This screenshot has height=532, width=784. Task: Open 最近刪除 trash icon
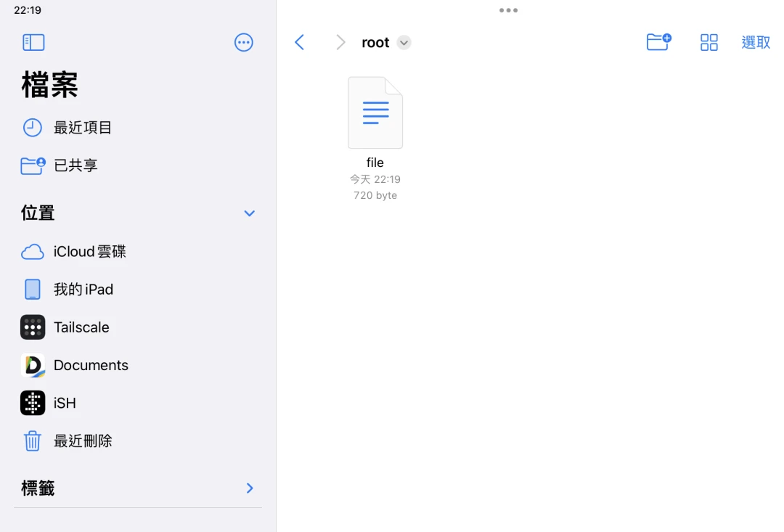33,441
